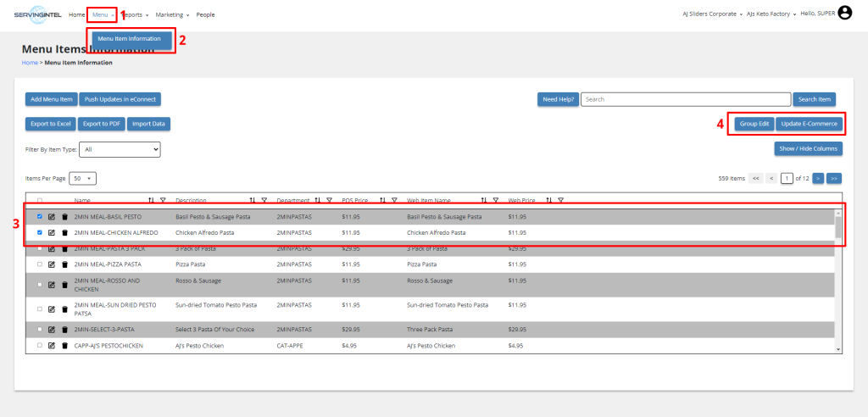Viewport: 868px width, 417px height.
Task: Check the 2MIN MEAL-PIZZA PASTA checkbox
Action: [39, 264]
